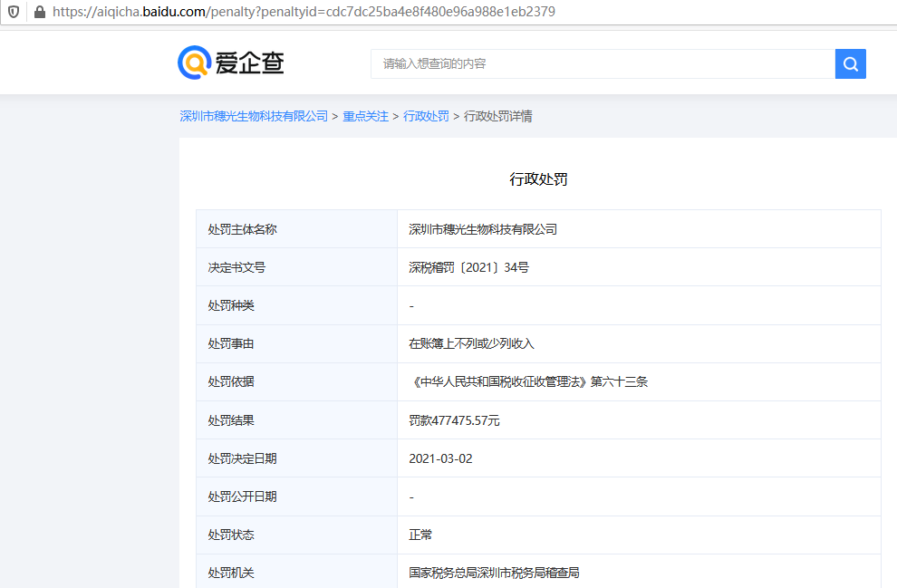This screenshot has width=897, height=588.
Task: Select the 处罚结果 label cell
Action: point(297,420)
